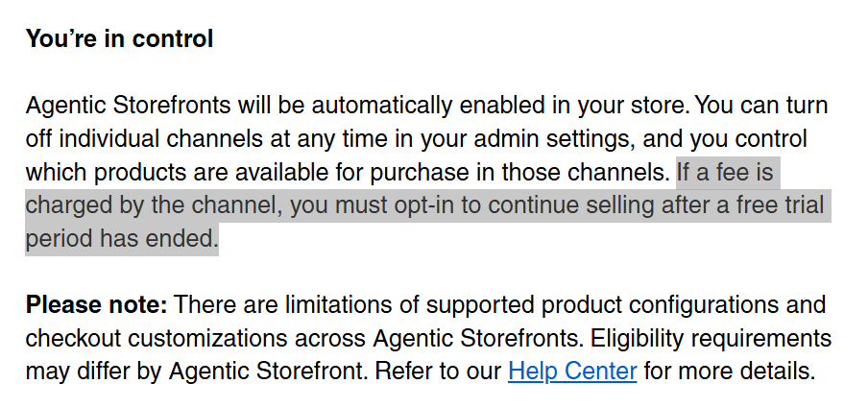Click the highlighted phrase "period has ended."
This screenshot has height=408, width=868.
[122, 239]
